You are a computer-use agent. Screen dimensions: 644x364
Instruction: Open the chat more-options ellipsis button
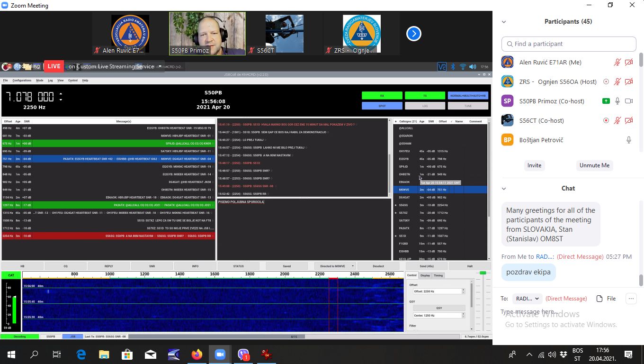pyautogui.click(x=631, y=299)
